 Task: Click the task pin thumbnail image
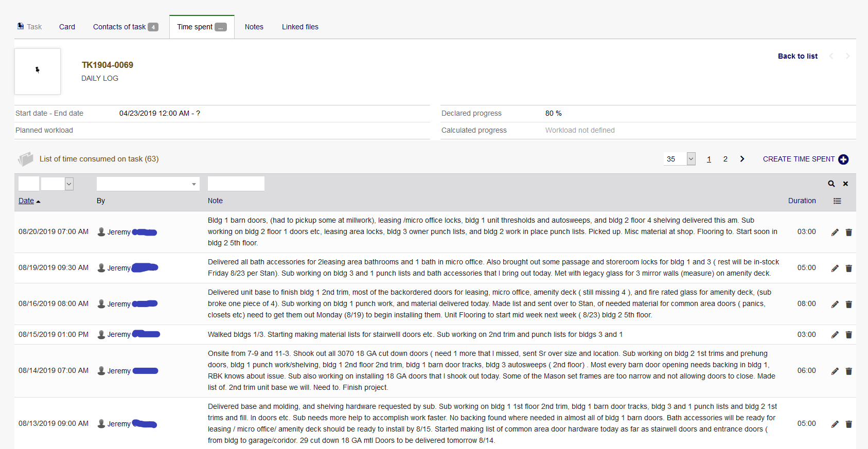pos(38,71)
